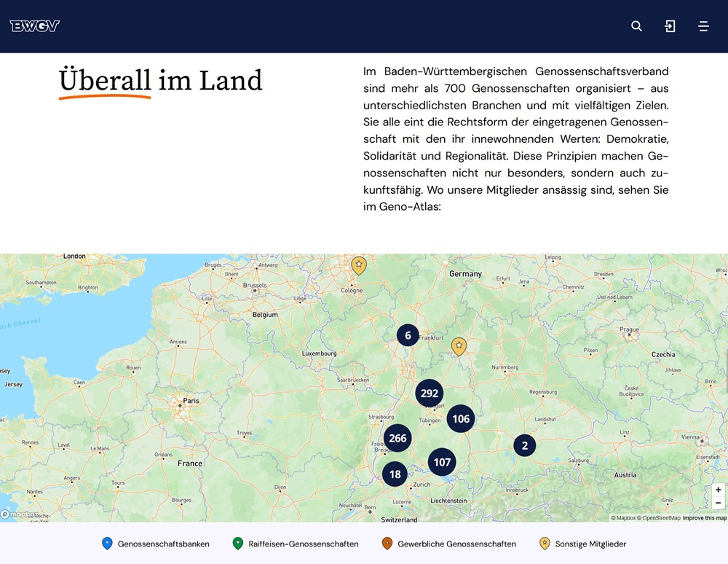Viewport: 728px width, 564px height.
Task: Expand the map cluster labeled 106
Action: (461, 419)
